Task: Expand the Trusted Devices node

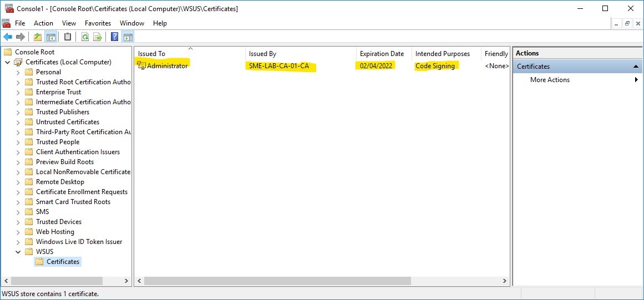Action: pos(18,222)
